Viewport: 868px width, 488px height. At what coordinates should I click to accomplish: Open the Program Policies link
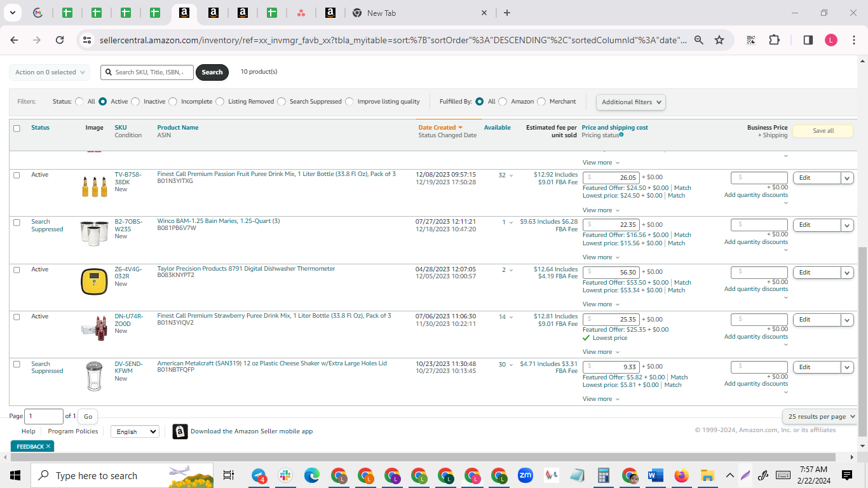73,431
